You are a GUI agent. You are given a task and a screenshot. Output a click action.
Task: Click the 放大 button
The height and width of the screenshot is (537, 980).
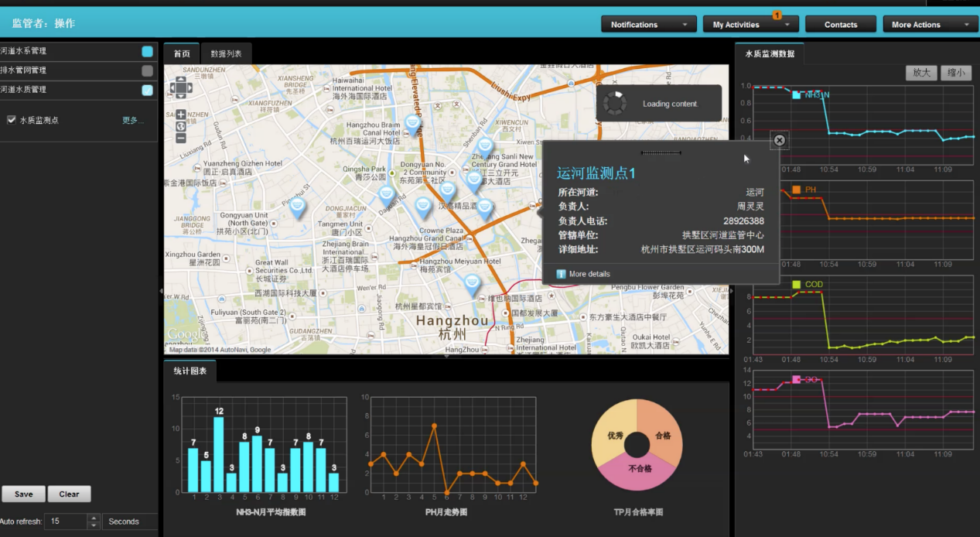[x=922, y=73]
